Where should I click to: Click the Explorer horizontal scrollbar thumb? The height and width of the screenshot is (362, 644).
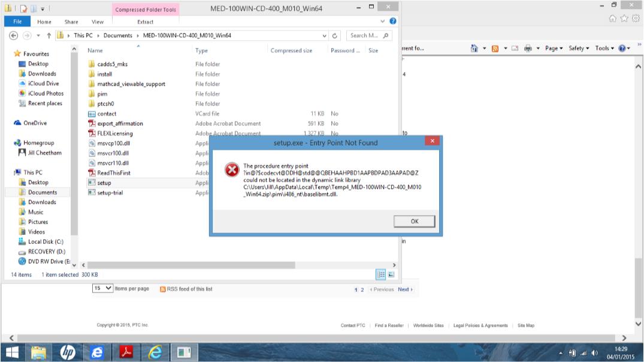[x=191, y=265]
